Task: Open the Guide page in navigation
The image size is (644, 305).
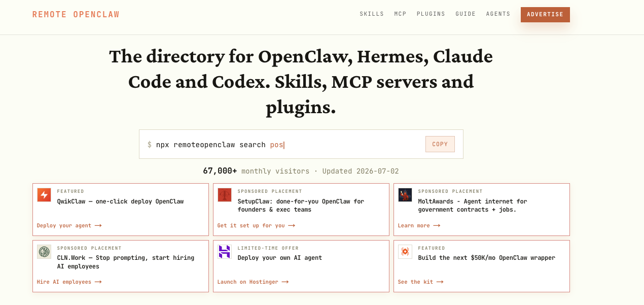Action: [466, 14]
